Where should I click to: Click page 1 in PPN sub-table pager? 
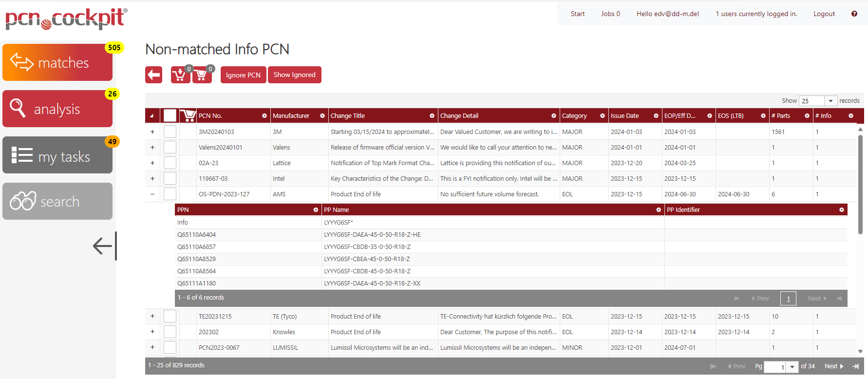tap(788, 298)
